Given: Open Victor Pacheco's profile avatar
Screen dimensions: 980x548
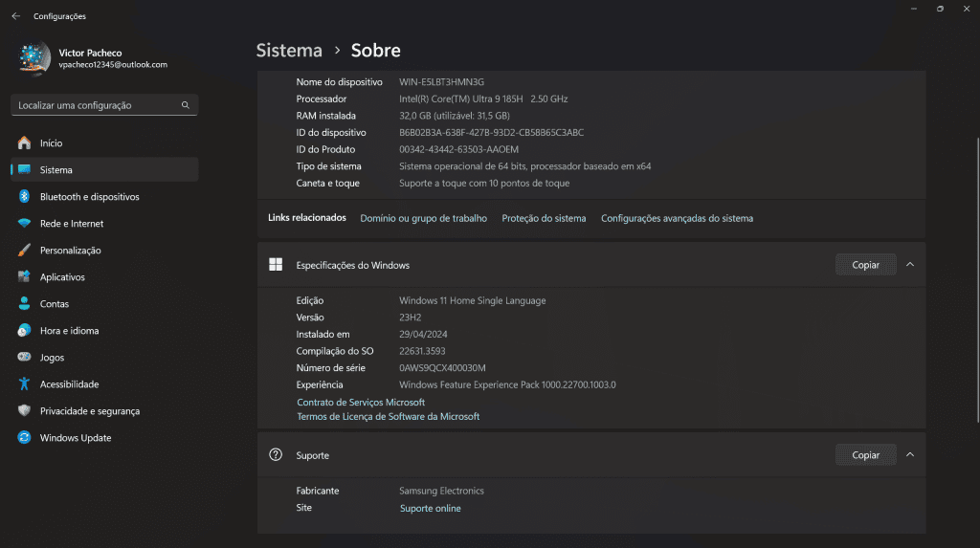Looking at the screenshot, I should tap(34, 58).
